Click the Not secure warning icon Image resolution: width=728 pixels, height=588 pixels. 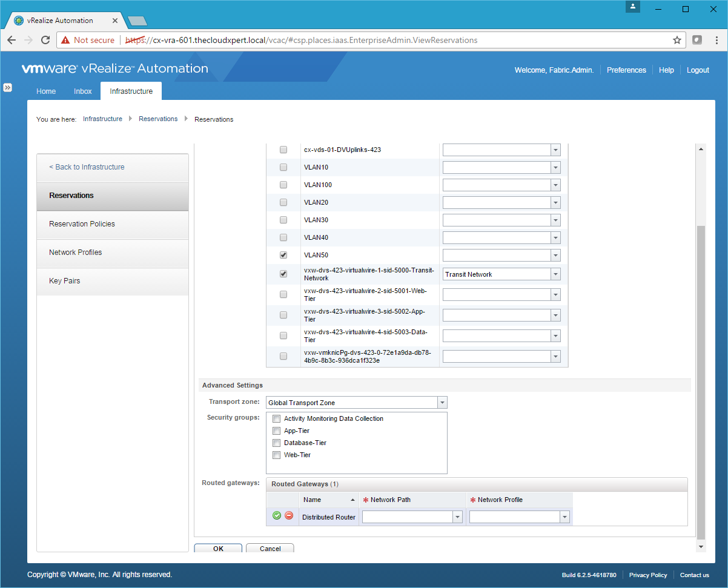point(65,40)
